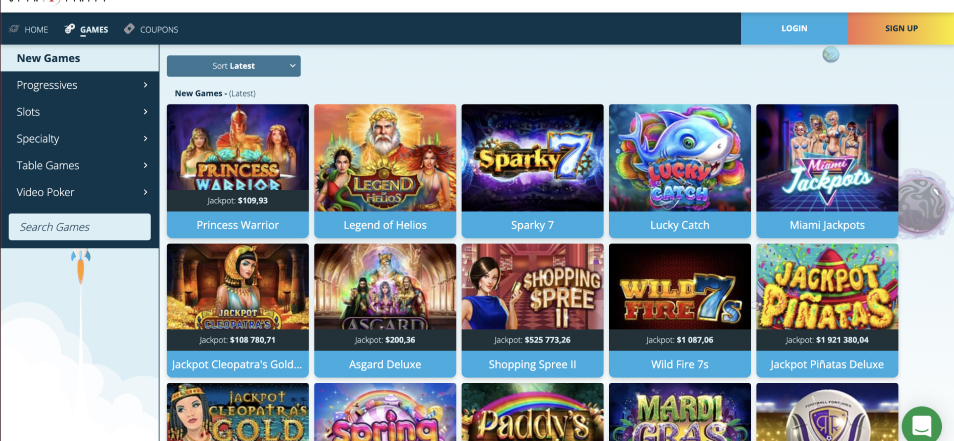Viewport: 954px width, 441px height.
Task: Open the Sort Latest dropdown
Action: pos(234,66)
